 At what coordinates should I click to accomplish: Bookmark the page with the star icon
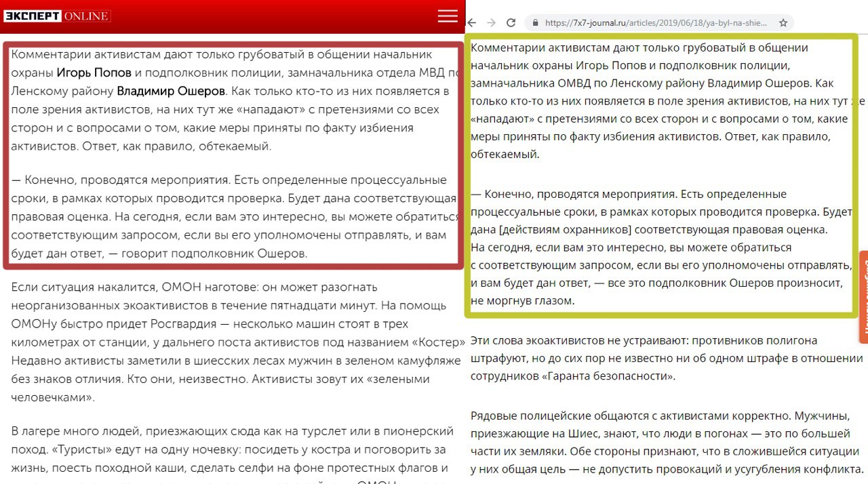[783, 22]
